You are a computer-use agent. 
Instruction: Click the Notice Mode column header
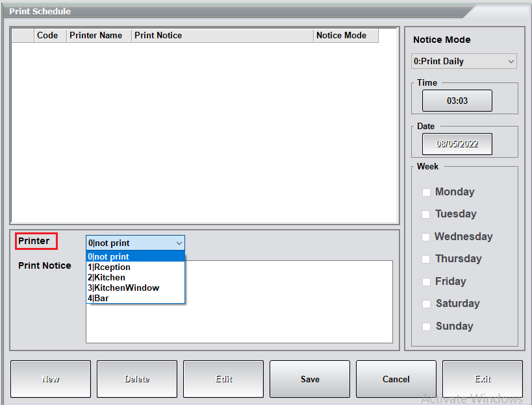346,35
